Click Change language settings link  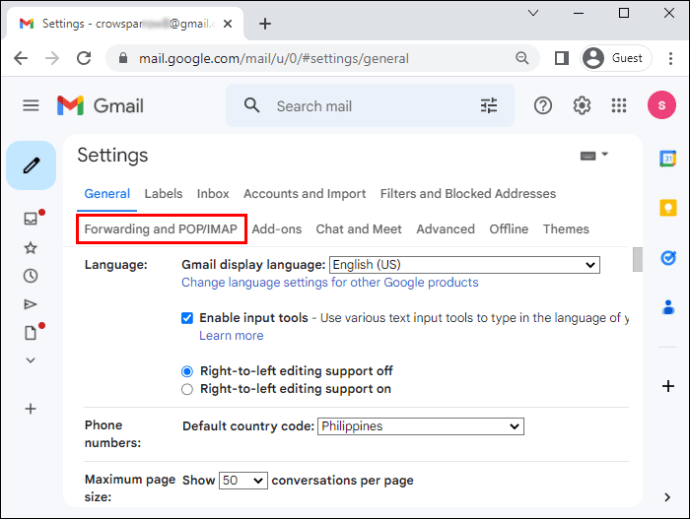pos(329,283)
